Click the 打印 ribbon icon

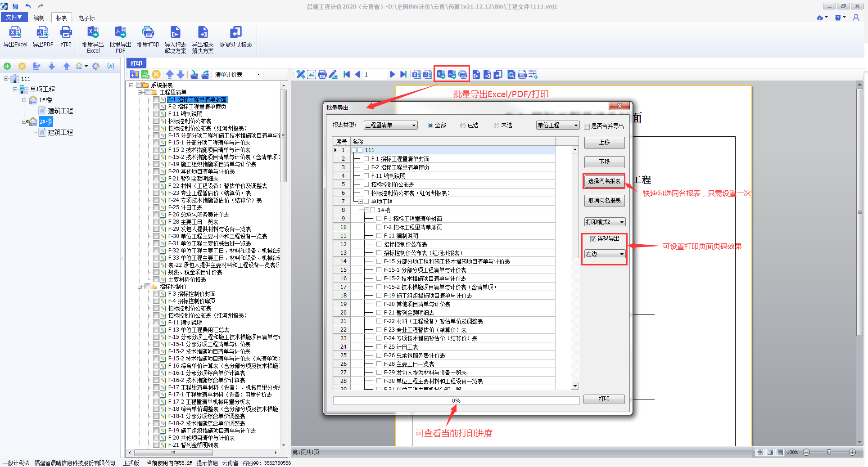point(66,36)
